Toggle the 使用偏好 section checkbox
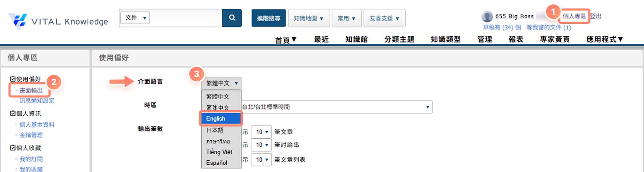 (x=13, y=79)
